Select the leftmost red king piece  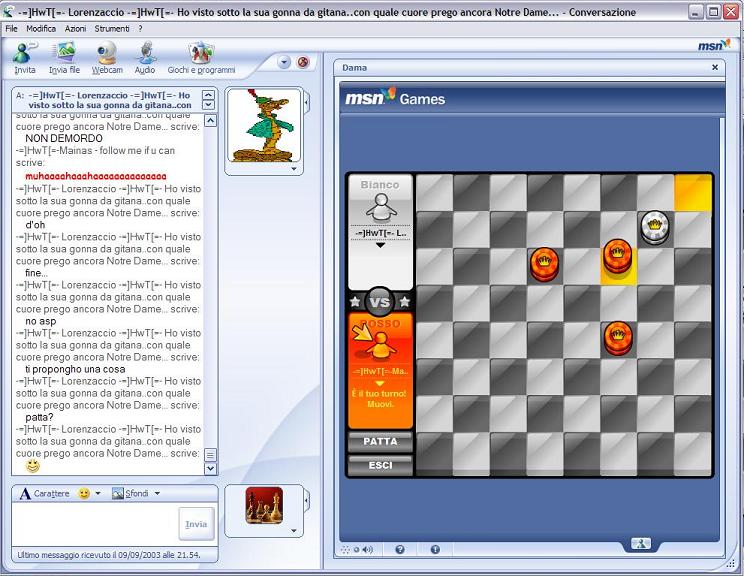click(544, 264)
